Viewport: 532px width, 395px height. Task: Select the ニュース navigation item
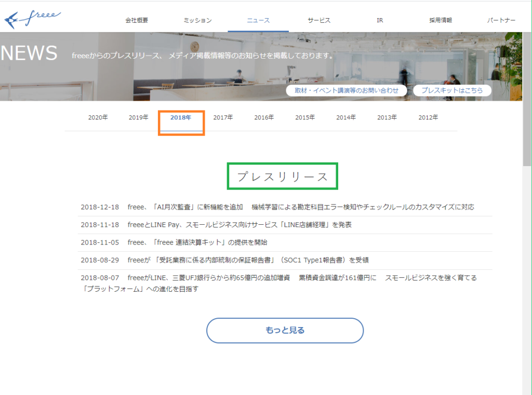[258, 20]
